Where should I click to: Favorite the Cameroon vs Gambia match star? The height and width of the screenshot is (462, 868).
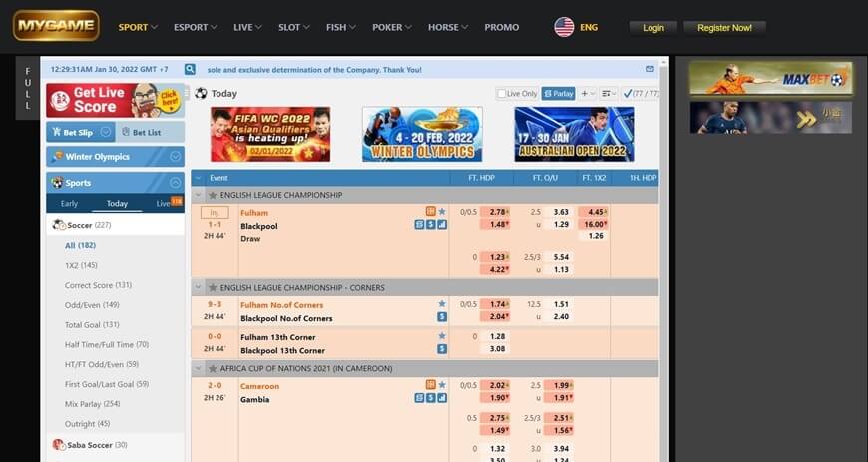442,385
